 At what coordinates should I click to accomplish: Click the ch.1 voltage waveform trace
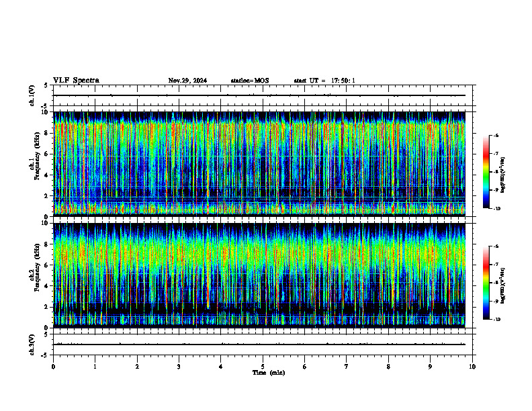259,95
